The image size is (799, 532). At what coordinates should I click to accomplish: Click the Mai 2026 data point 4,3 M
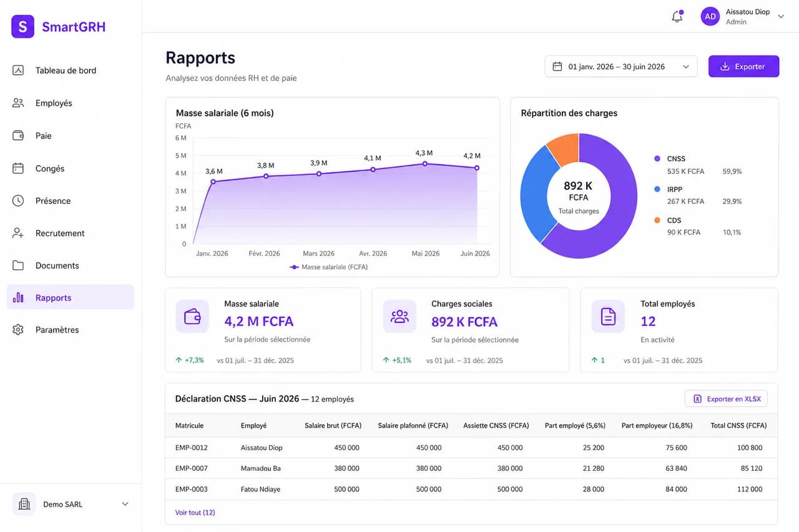coord(424,163)
